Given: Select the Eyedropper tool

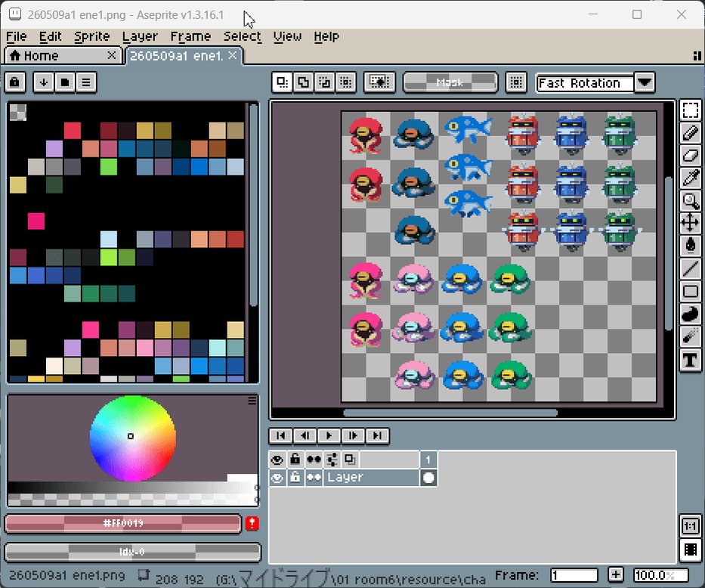Looking at the screenshot, I should [690, 178].
